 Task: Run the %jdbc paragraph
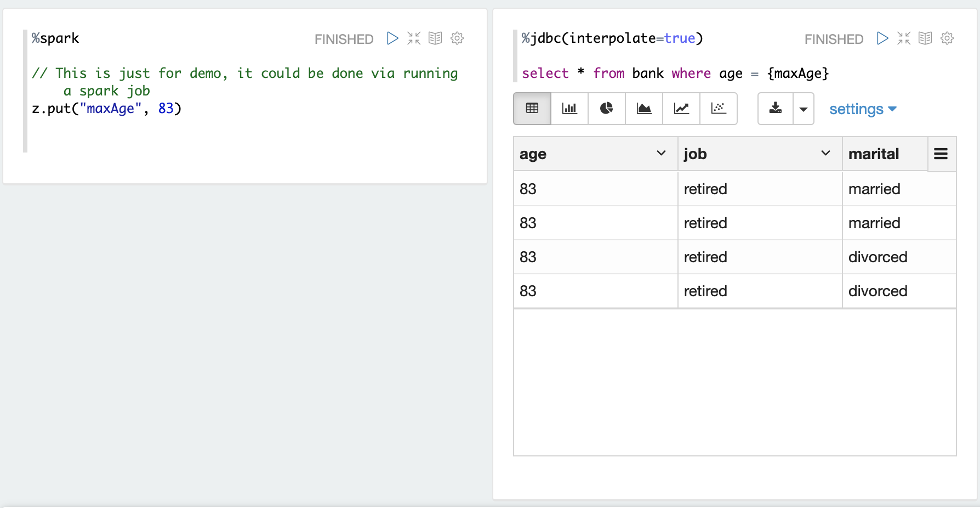click(x=882, y=38)
